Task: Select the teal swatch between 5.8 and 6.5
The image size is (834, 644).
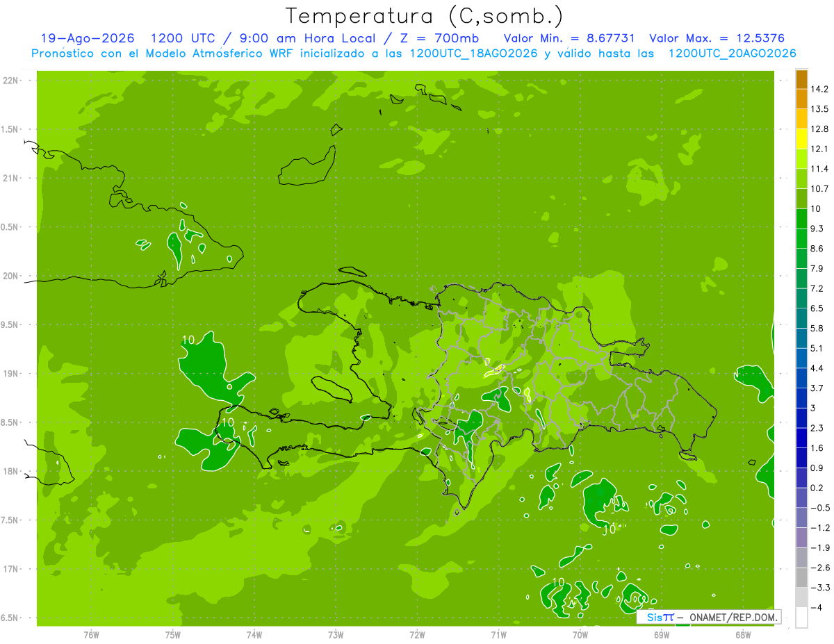Action: point(801,318)
